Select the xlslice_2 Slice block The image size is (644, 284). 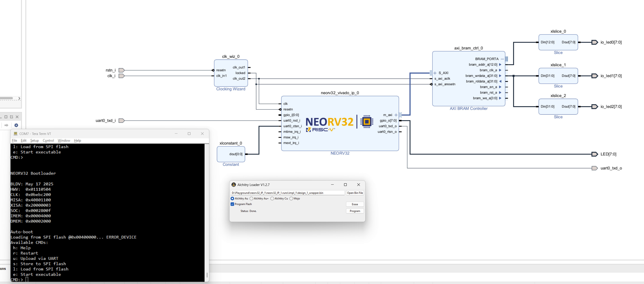[558, 107]
